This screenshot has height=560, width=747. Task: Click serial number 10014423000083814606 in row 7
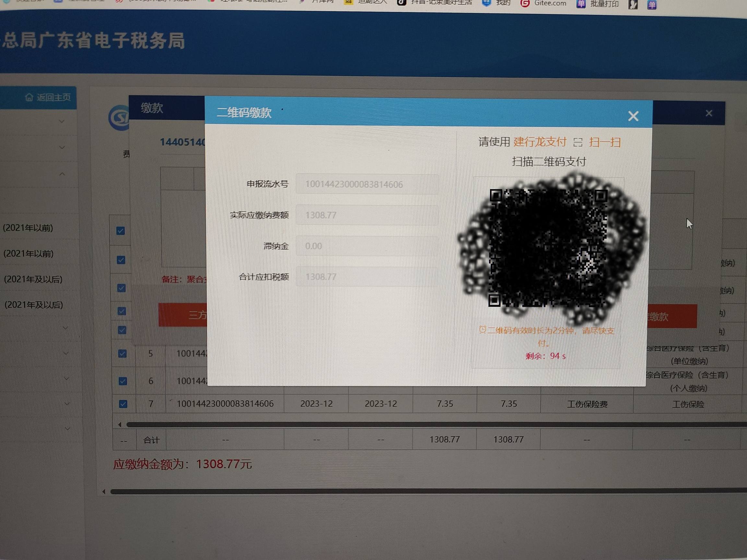coord(225,404)
